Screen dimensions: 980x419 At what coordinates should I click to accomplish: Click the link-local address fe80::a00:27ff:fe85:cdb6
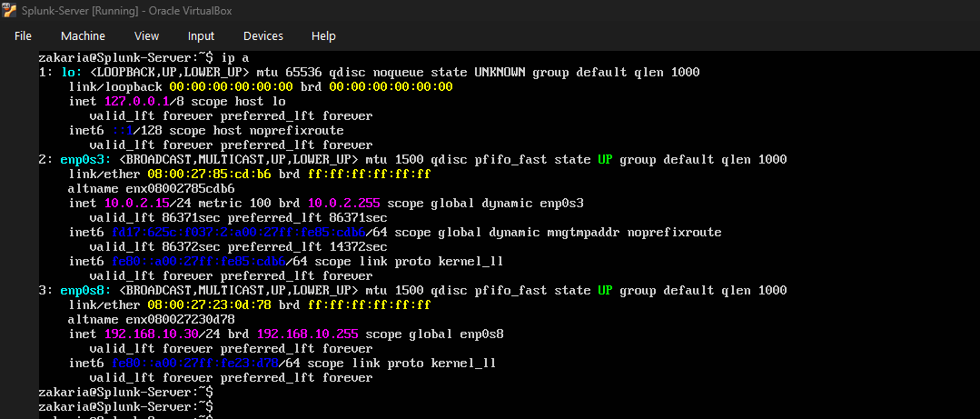pos(199,262)
